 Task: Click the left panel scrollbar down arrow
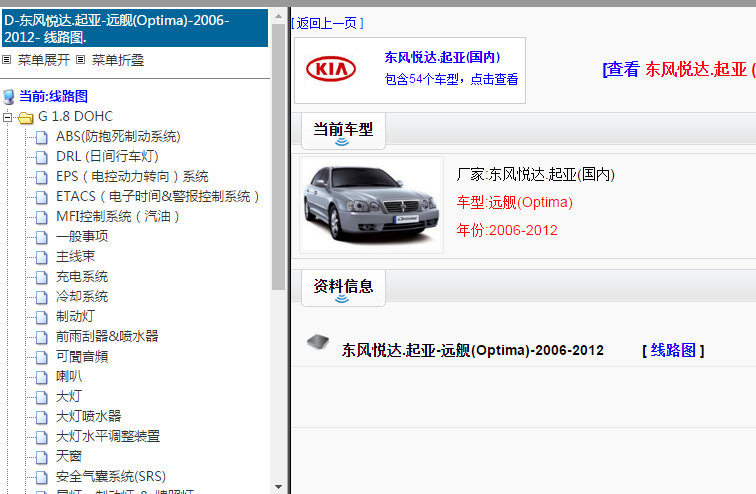coord(278,487)
